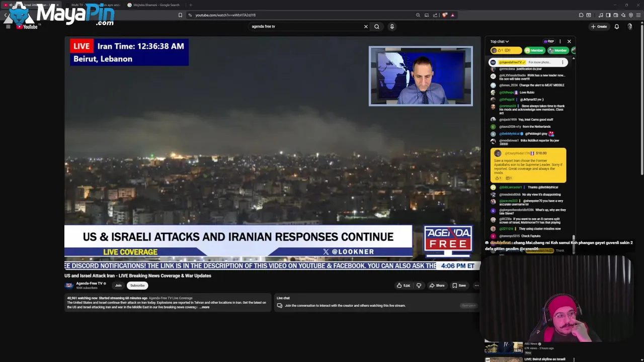Image resolution: width=644 pixels, height=362 pixels.
Task: Click the chat message from @BobLancaster1
Action: (528, 188)
